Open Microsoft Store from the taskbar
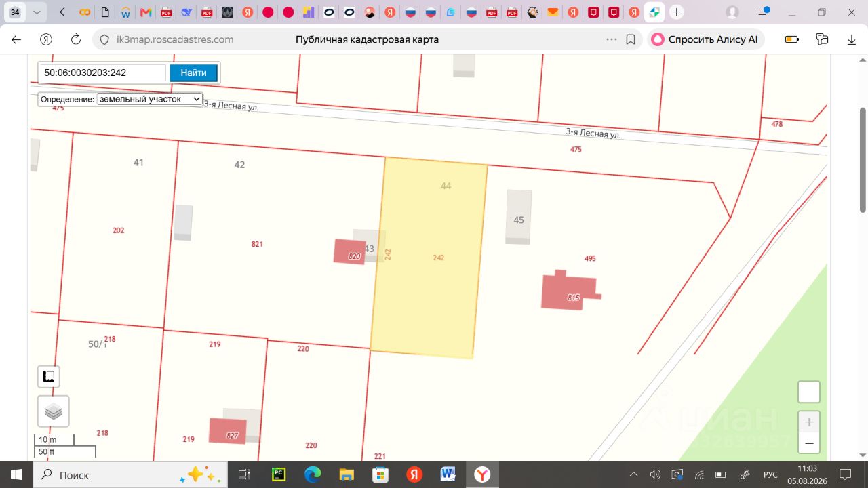Screen dimensions: 868x488 coord(380,474)
